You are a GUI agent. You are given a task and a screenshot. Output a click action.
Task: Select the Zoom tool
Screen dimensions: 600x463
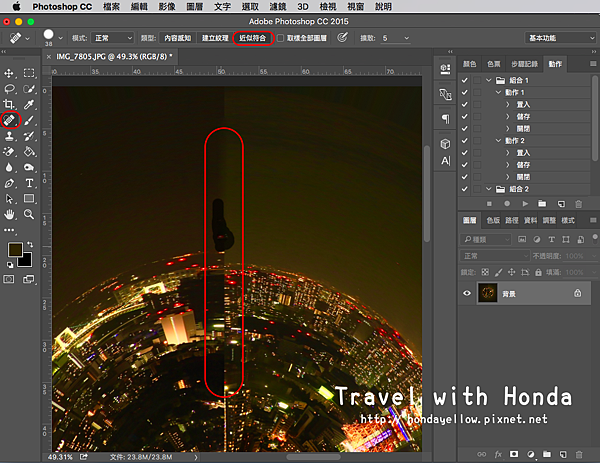pos(29,214)
